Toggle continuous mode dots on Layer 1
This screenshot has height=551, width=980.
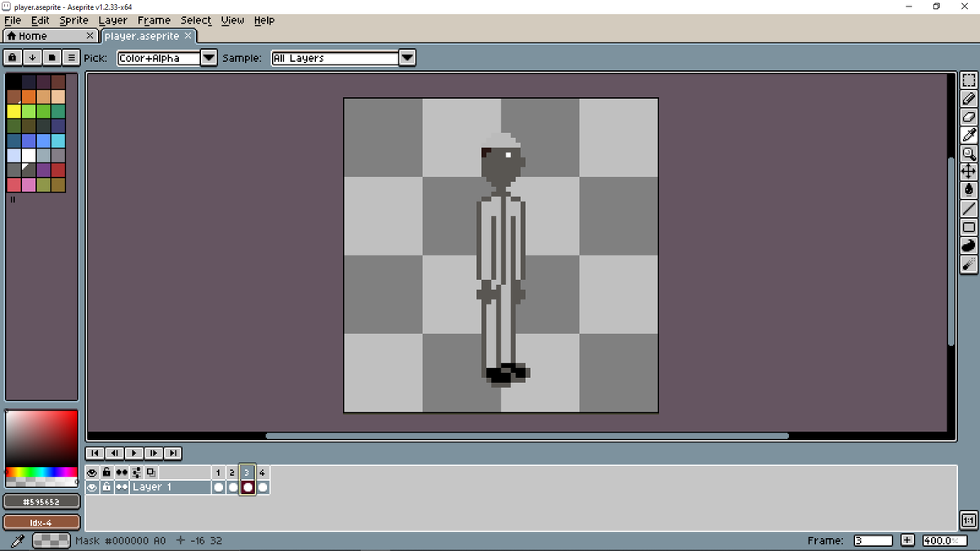coord(122,487)
